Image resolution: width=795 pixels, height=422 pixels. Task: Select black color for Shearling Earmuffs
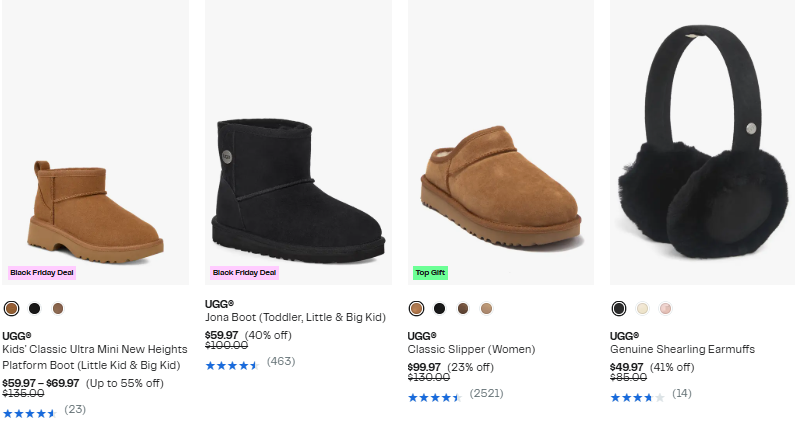pyautogui.click(x=619, y=308)
